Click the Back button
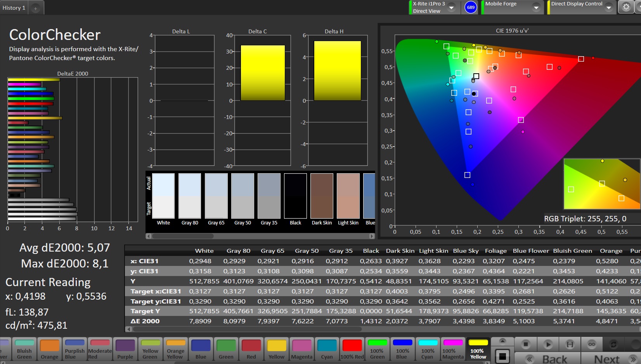The width and height of the screenshot is (641, 364). pyautogui.click(x=547, y=359)
